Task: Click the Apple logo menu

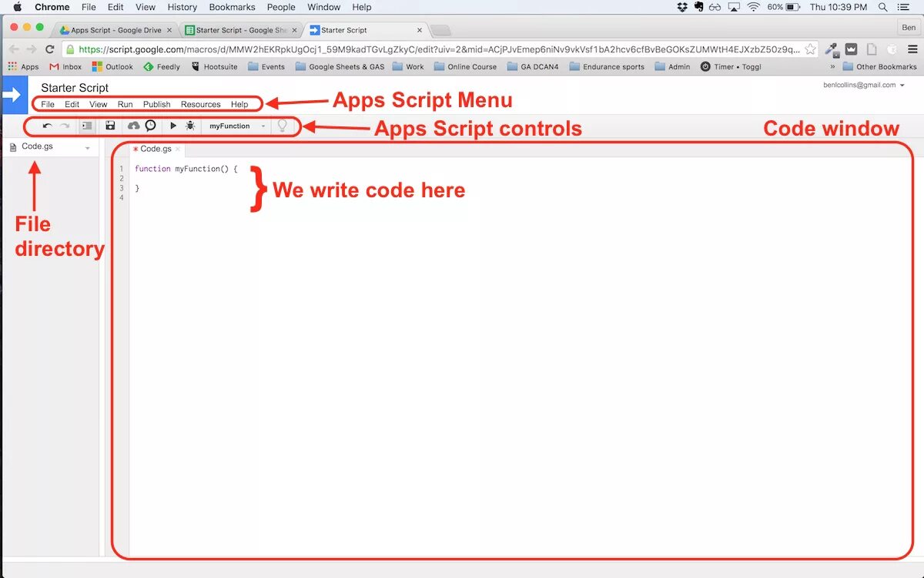Action: pos(17,7)
